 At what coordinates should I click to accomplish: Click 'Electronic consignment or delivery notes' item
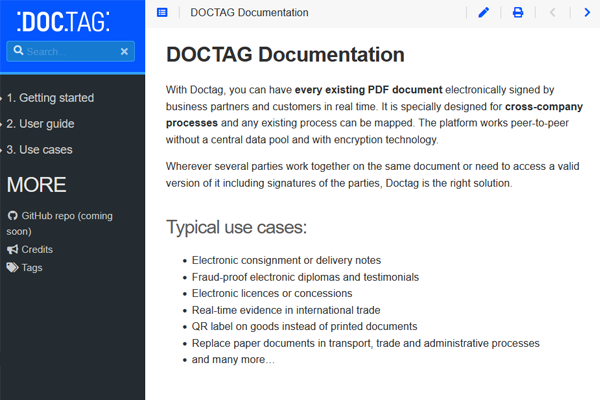coord(286,260)
